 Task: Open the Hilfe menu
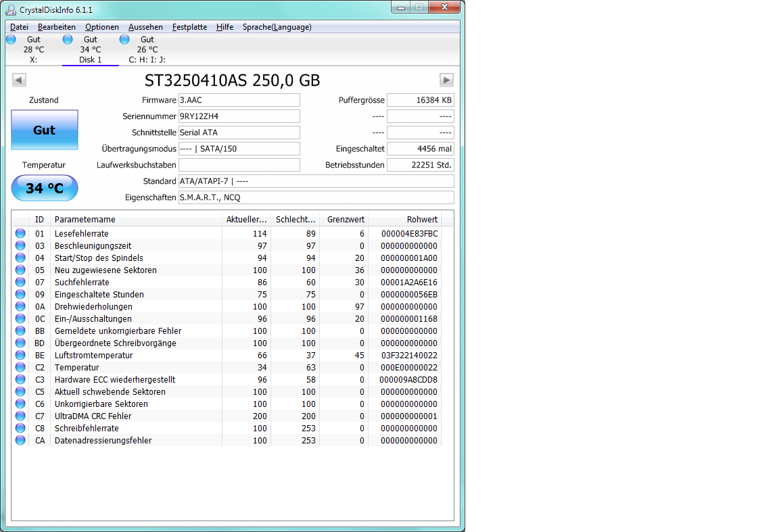click(225, 27)
